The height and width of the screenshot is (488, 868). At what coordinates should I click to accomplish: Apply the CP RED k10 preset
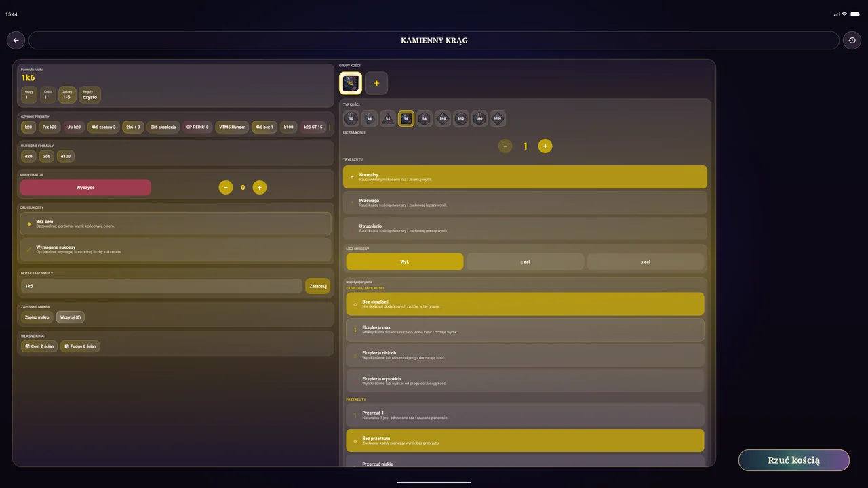click(197, 127)
